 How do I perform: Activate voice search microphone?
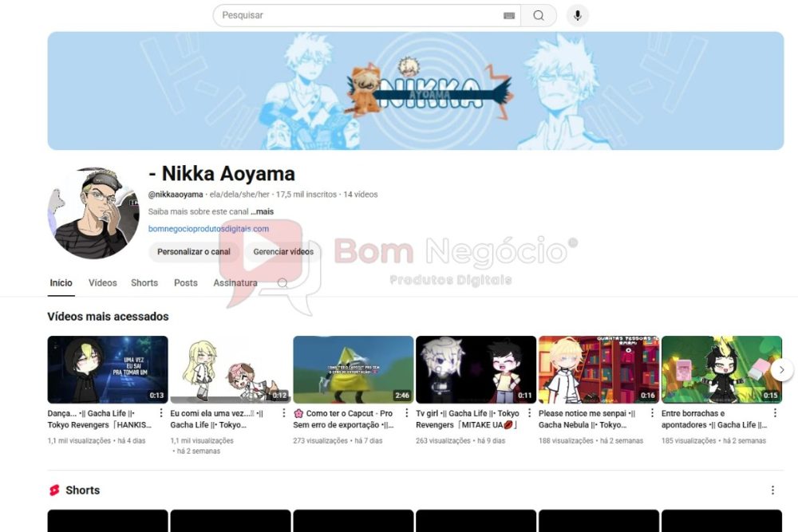[577, 15]
